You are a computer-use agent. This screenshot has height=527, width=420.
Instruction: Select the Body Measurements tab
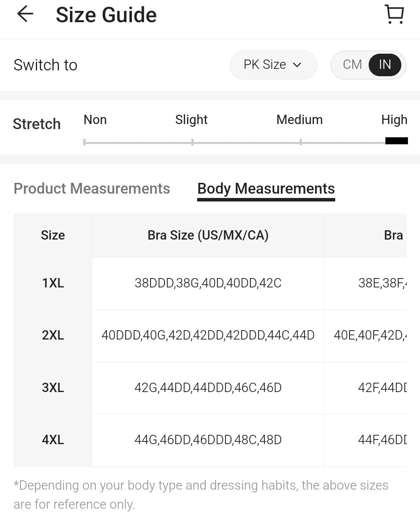click(266, 189)
